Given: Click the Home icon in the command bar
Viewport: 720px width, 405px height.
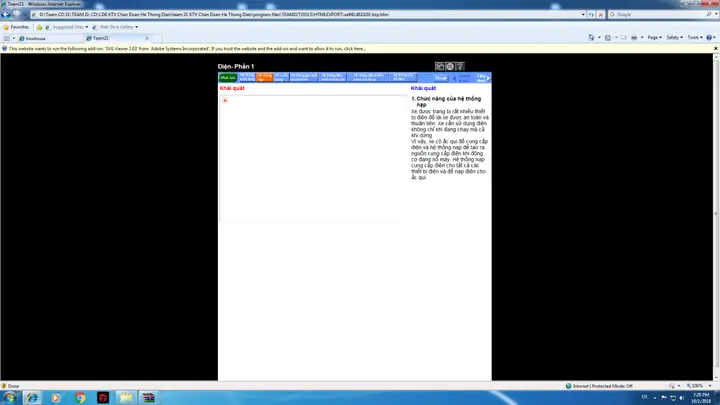Looking at the screenshot, I should (591, 38).
